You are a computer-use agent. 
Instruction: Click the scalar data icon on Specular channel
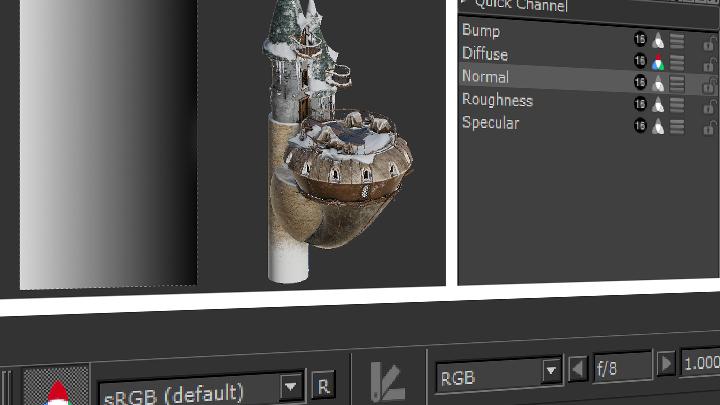pos(658,127)
